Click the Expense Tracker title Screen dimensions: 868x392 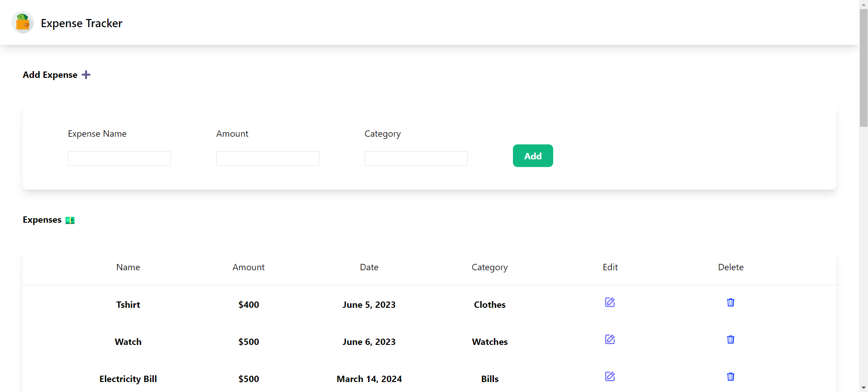click(x=81, y=23)
